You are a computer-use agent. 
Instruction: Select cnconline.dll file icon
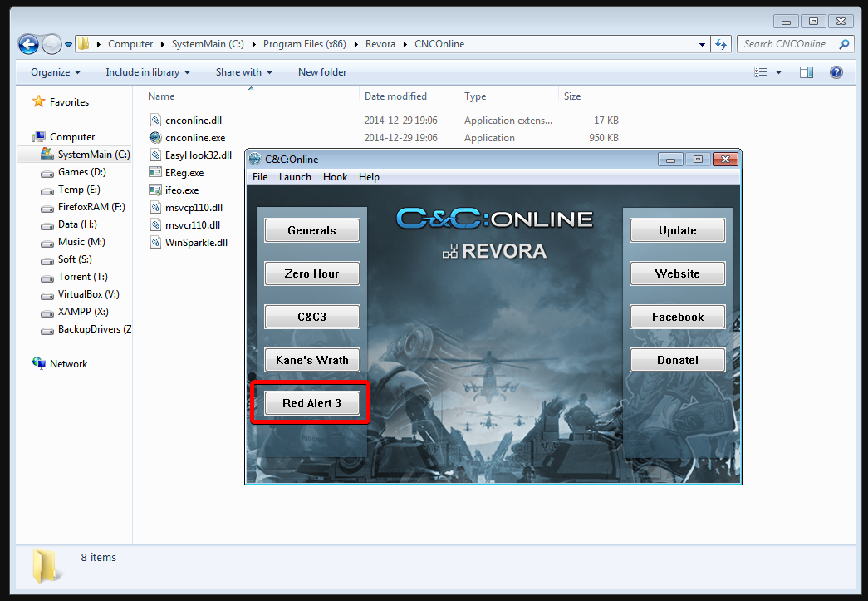[155, 121]
